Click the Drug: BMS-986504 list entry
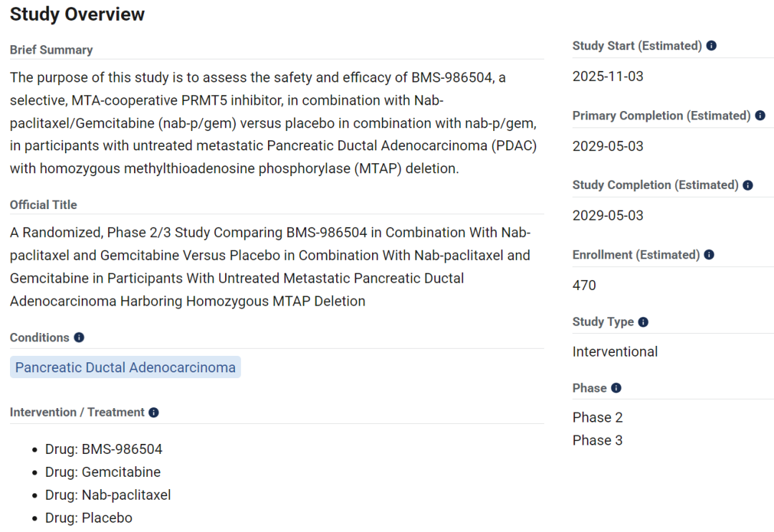This screenshot has width=774, height=532. click(104, 449)
